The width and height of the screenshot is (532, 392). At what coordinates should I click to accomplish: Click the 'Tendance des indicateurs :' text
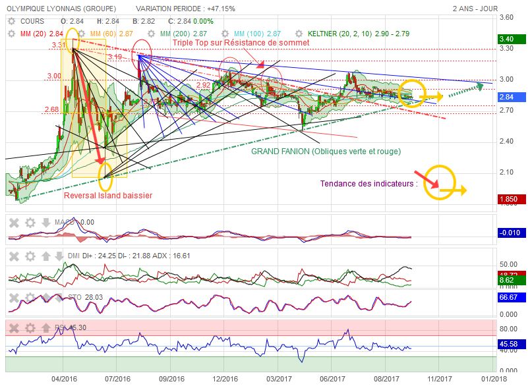click(x=369, y=184)
